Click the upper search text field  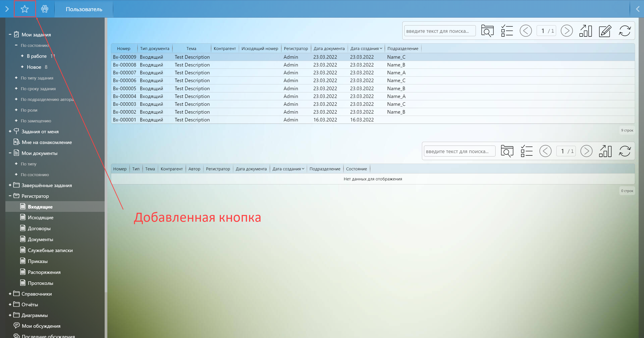point(439,31)
